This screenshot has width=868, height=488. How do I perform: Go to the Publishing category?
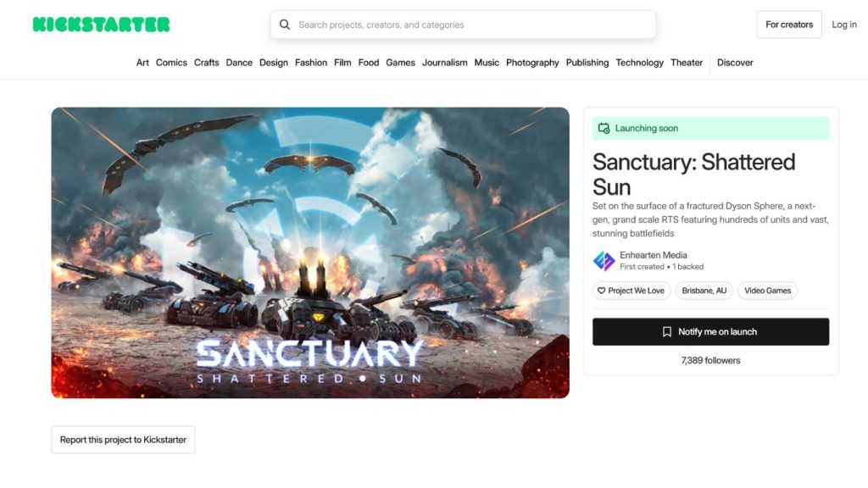point(587,63)
